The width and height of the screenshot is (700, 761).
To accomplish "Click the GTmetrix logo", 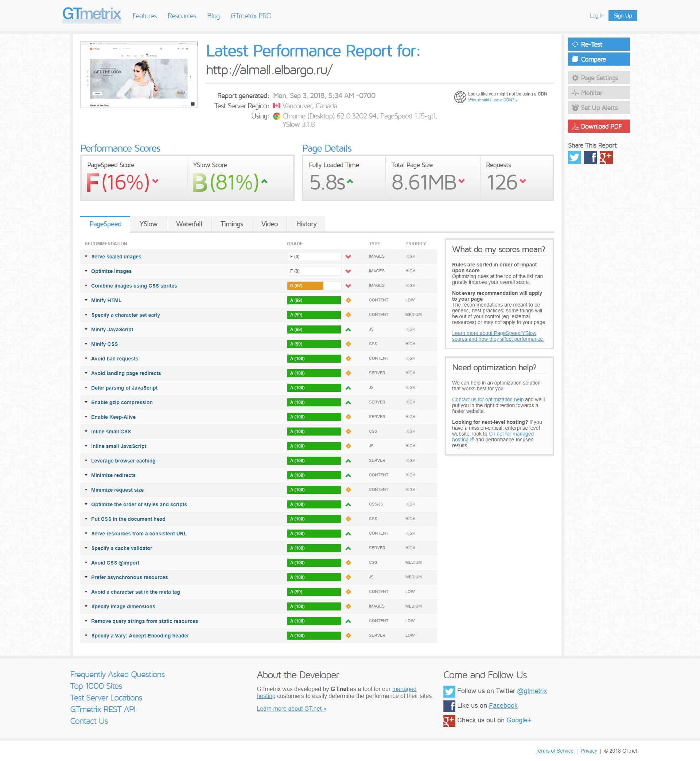I will pos(92,15).
